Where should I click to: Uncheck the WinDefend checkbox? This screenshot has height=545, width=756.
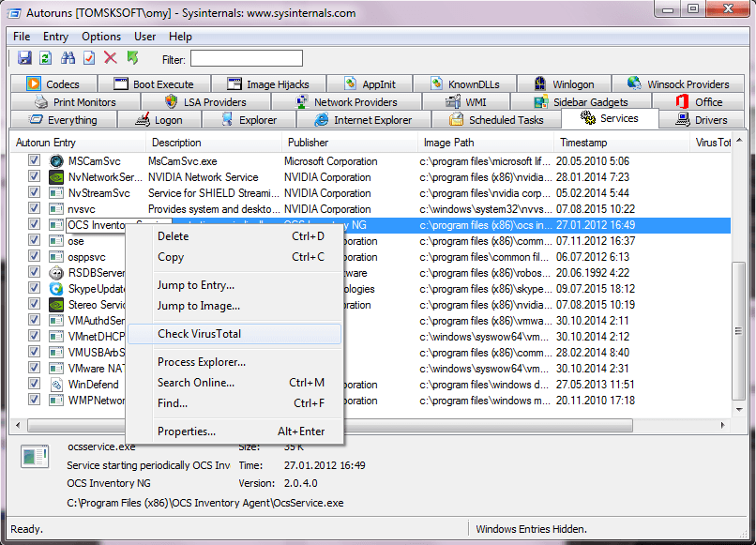tap(34, 383)
